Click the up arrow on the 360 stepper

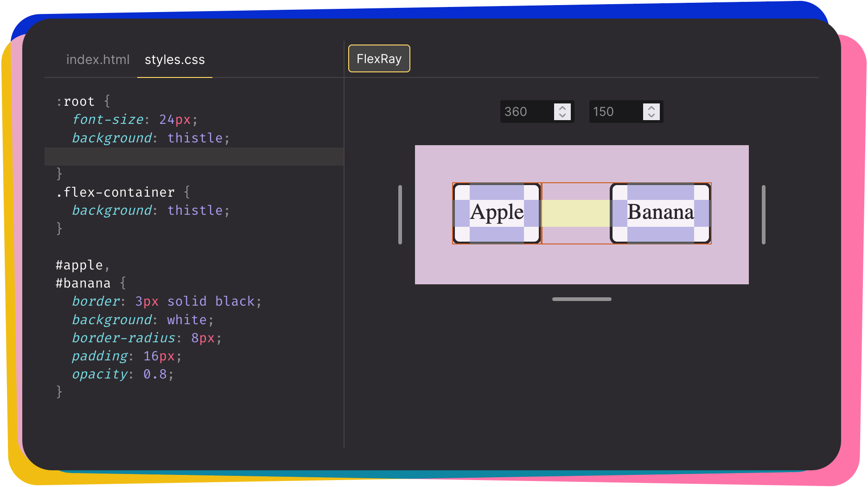(562, 108)
